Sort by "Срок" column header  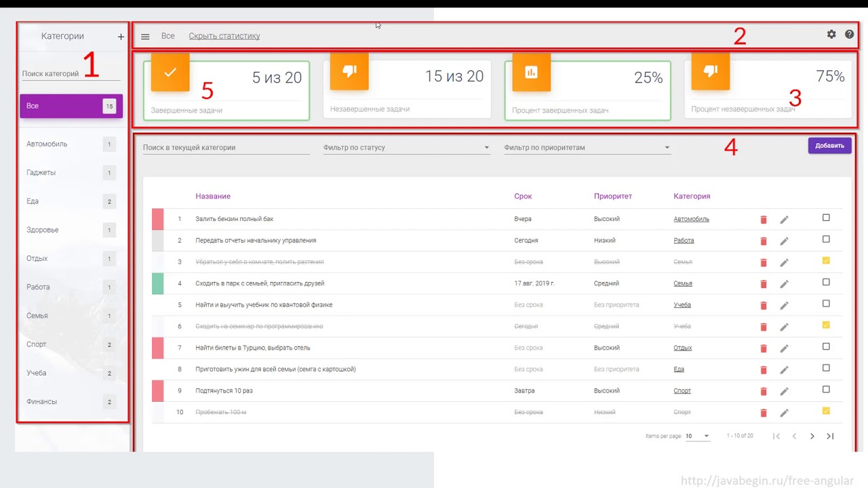click(x=523, y=196)
